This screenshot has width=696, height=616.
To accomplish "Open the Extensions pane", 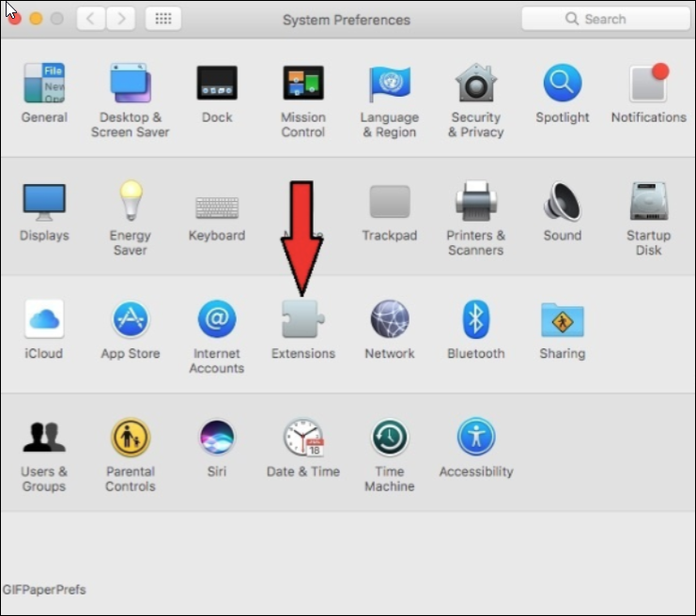I will [303, 318].
